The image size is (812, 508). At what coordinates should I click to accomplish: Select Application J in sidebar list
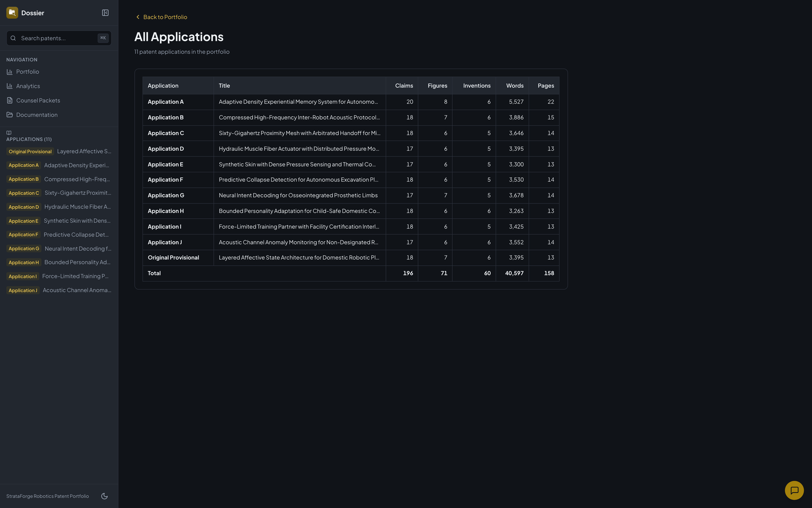(59, 290)
